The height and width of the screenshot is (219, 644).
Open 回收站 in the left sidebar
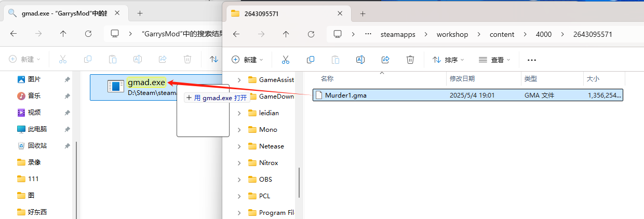click(38, 145)
